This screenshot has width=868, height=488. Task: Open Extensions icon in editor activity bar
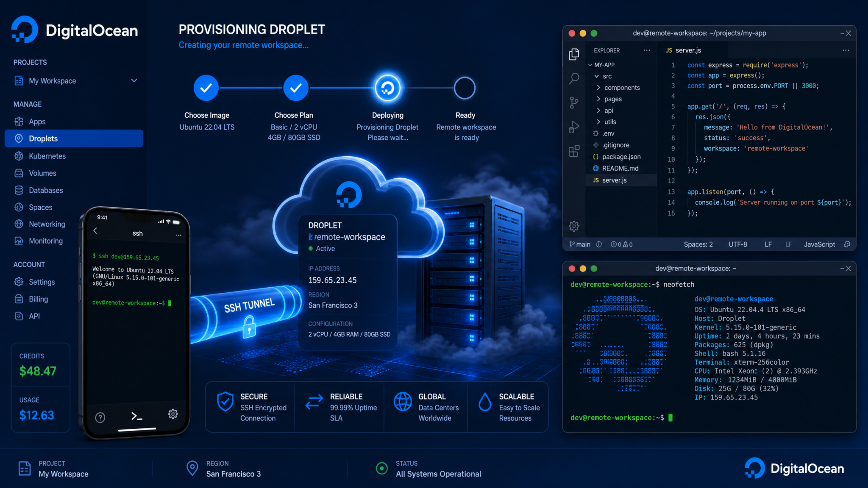point(574,151)
